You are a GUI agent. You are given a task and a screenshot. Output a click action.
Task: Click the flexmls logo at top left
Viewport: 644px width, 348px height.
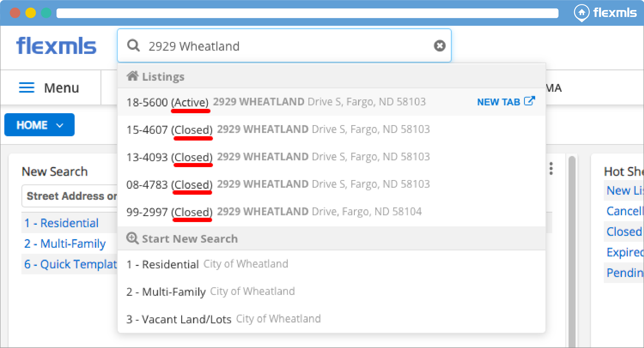56,46
